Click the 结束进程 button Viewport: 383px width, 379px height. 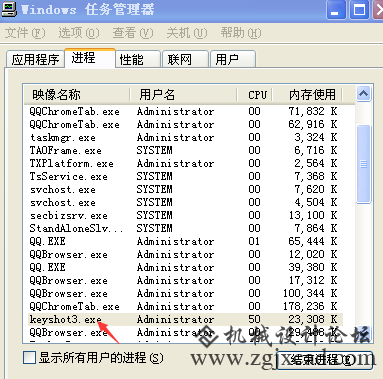coord(324,360)
